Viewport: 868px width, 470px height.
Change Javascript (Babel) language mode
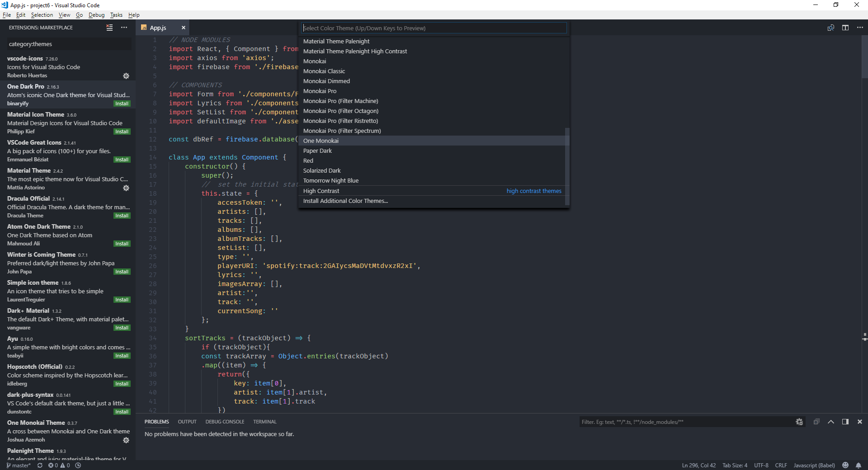814,465
